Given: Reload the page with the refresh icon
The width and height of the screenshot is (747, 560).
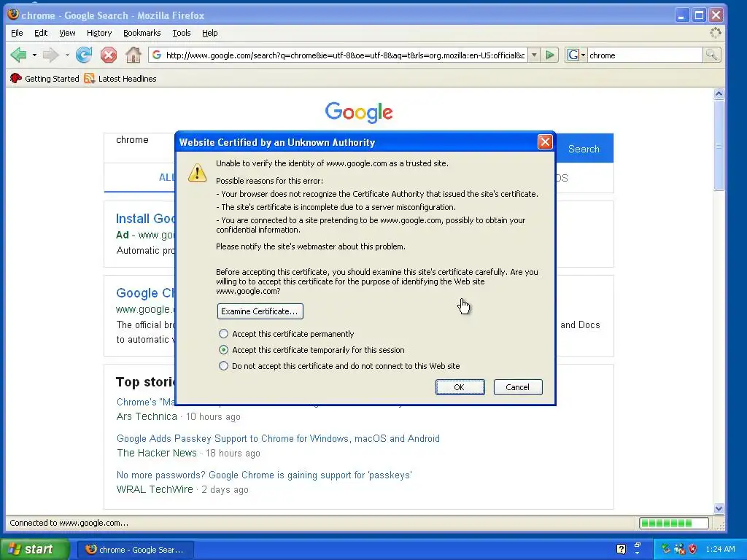Looking at the screenshot, I should 84,55.
